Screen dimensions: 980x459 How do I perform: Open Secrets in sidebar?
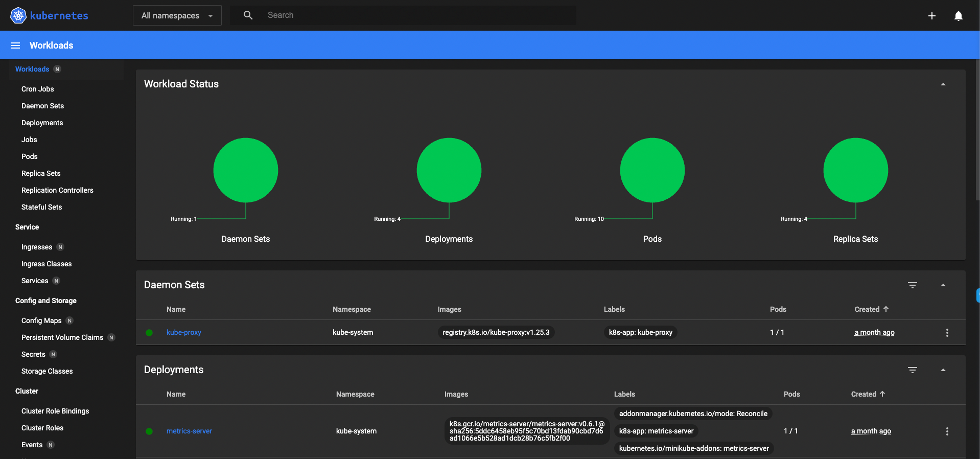tap(33, 354)
